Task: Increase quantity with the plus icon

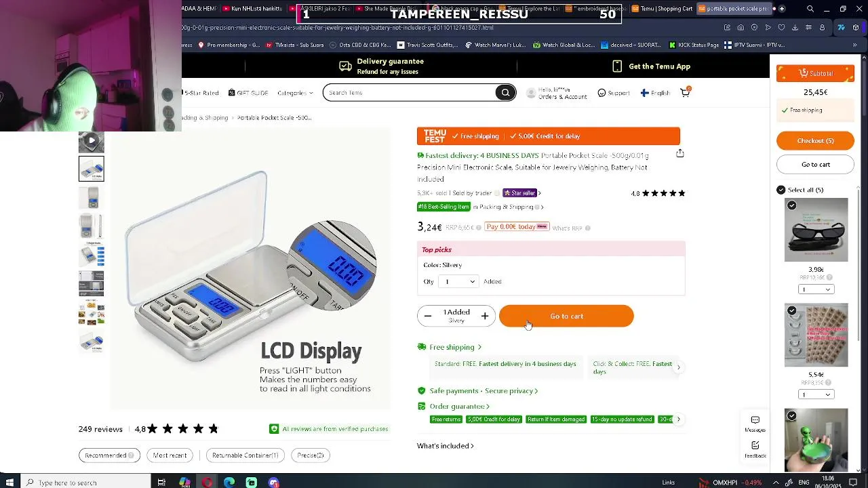Action: tap(485, 316)
